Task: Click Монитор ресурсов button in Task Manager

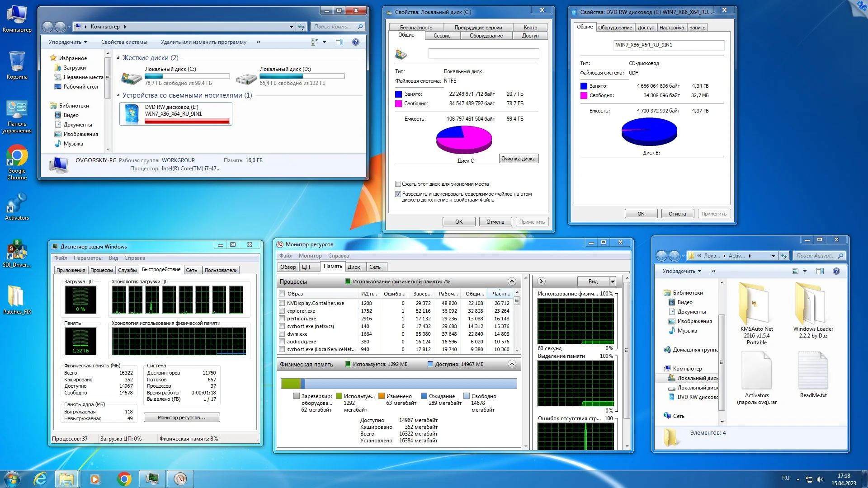Action: [x=181, y=418]
